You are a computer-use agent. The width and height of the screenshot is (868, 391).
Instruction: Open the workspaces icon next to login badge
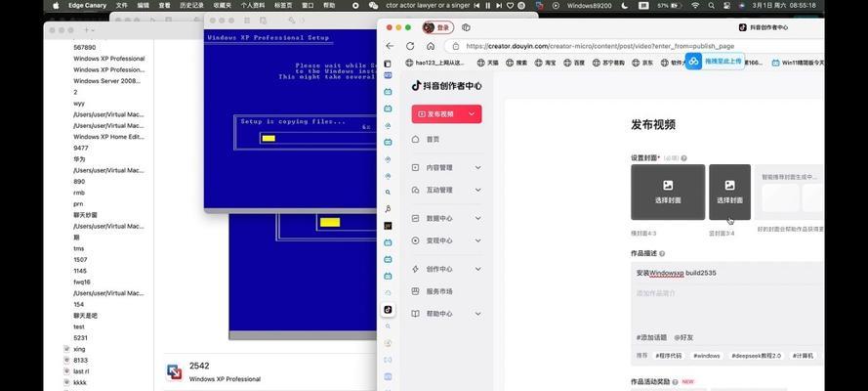pyautogui.click(x=466, y=27)
